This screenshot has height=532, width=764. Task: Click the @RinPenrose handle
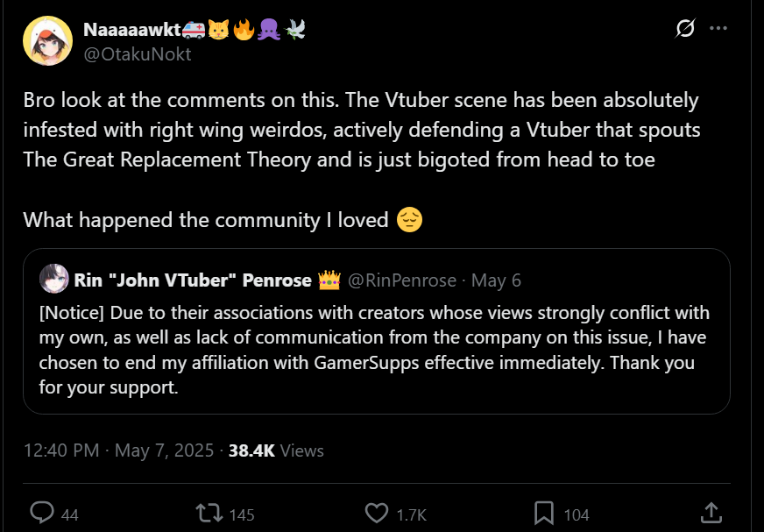(x=402, y=280)
